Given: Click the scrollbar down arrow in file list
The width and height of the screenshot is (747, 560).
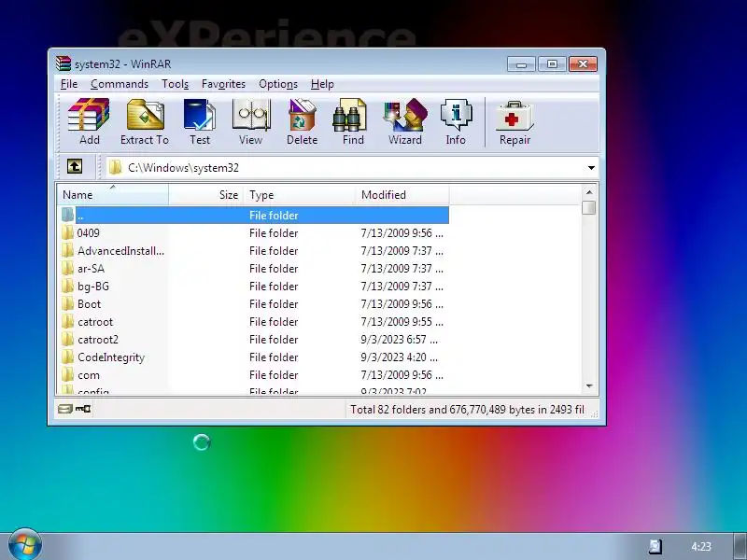Looking at the screenshot, I should pyautogui.click(x=589, y=386).
